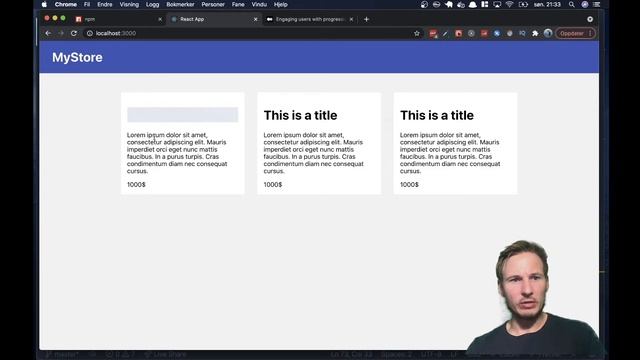Image resolution: width=640 pixels, height=360 pixels.
Task: Close the Engaging users tab
Action: [x=351, y=19]
